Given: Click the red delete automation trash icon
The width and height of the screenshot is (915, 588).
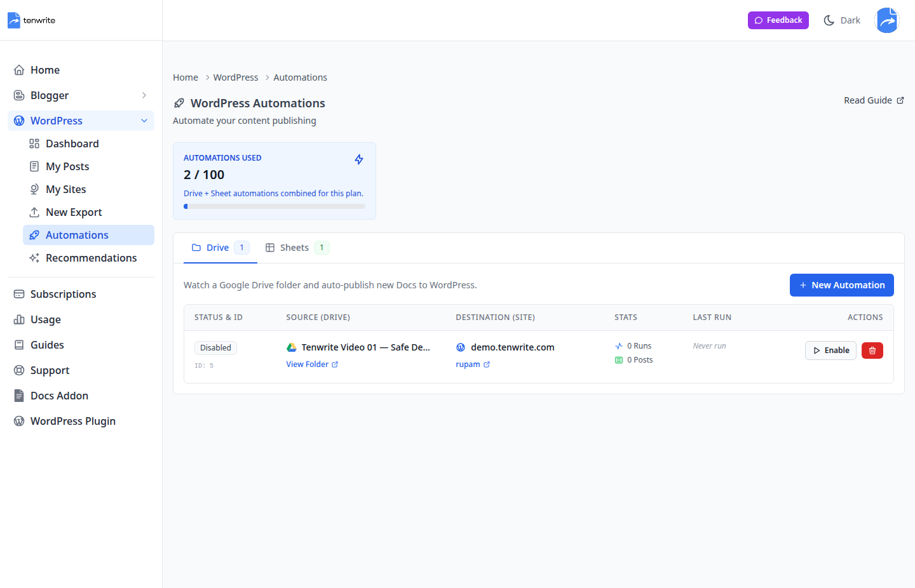Looking at the screenshot, I should (872, 351).
